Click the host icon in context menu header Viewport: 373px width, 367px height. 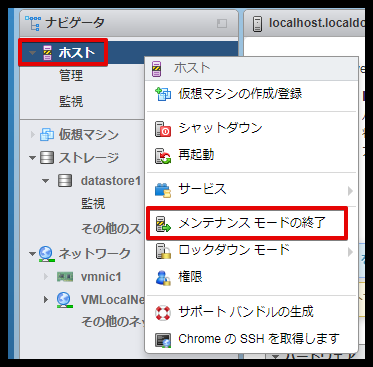click(x=157, y=69)
